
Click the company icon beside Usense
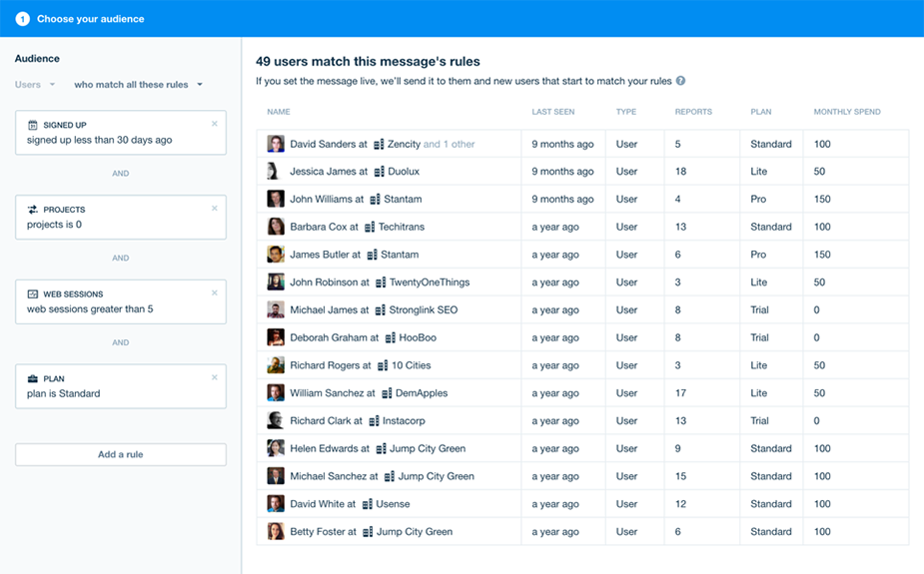point(368,504)
